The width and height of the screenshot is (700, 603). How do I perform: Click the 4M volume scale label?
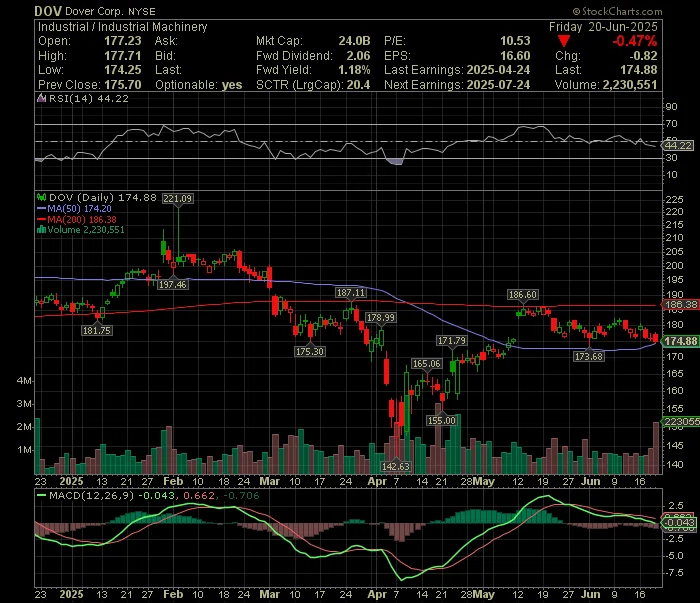(25, 381)
